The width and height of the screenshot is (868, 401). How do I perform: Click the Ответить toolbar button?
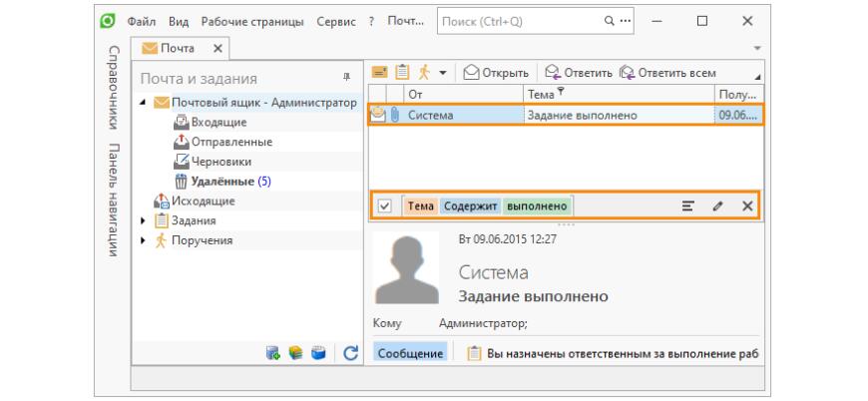tap(579, 73)
